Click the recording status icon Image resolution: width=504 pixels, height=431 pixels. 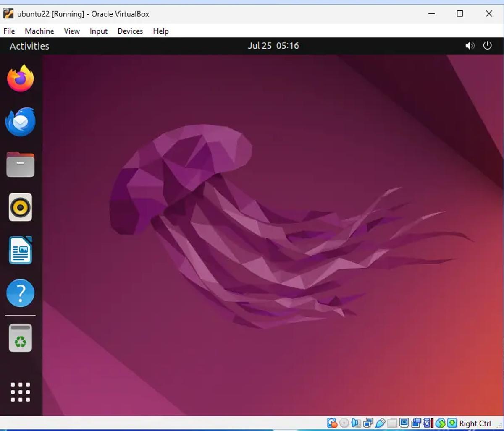pyautogui.click(x=416, y=423)
